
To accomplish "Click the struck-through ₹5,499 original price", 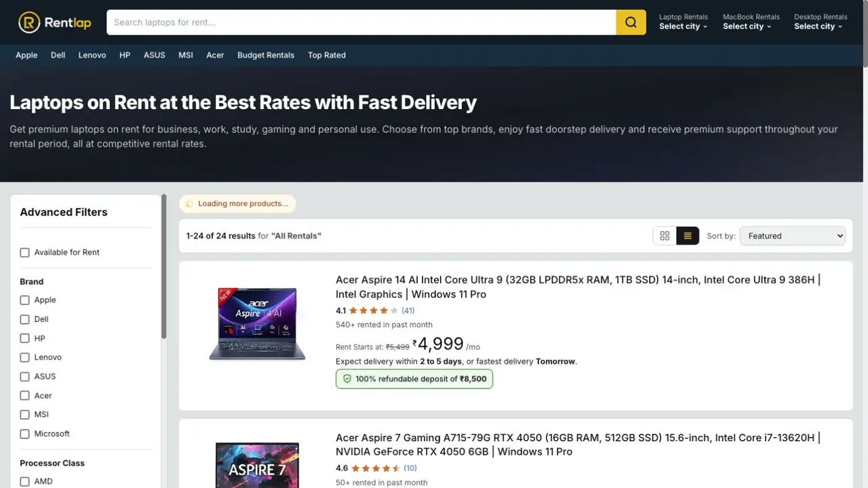I will pos(397,347).
